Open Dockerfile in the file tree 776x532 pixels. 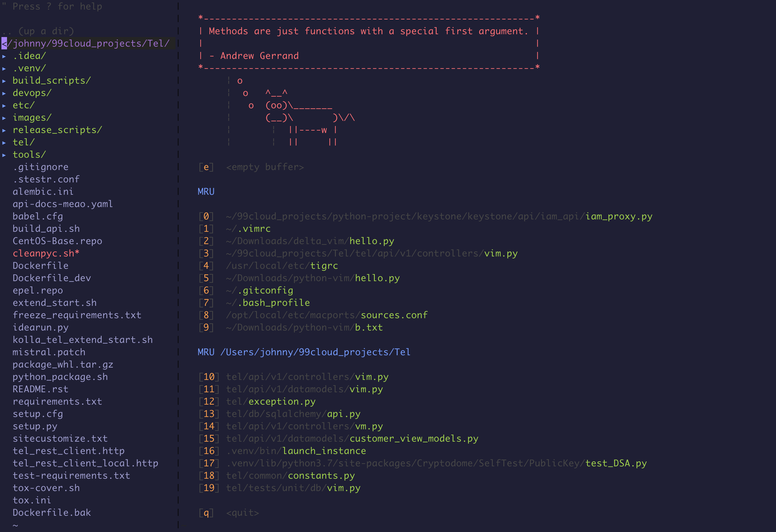[x=40, y=266]
